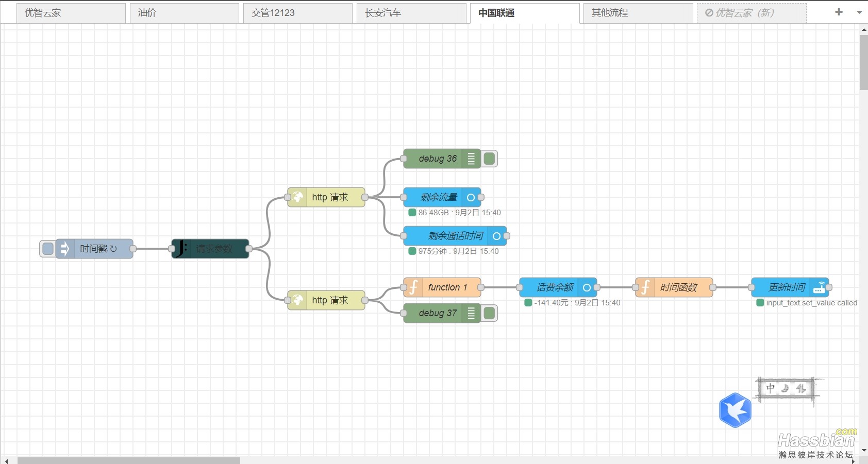Select the upper http 请求 node label
The image size is (868, 464).
[x=330, y=197]
